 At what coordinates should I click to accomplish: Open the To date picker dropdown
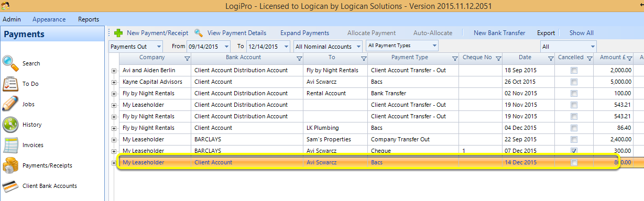pyautogui.click(x=286, y=47)
